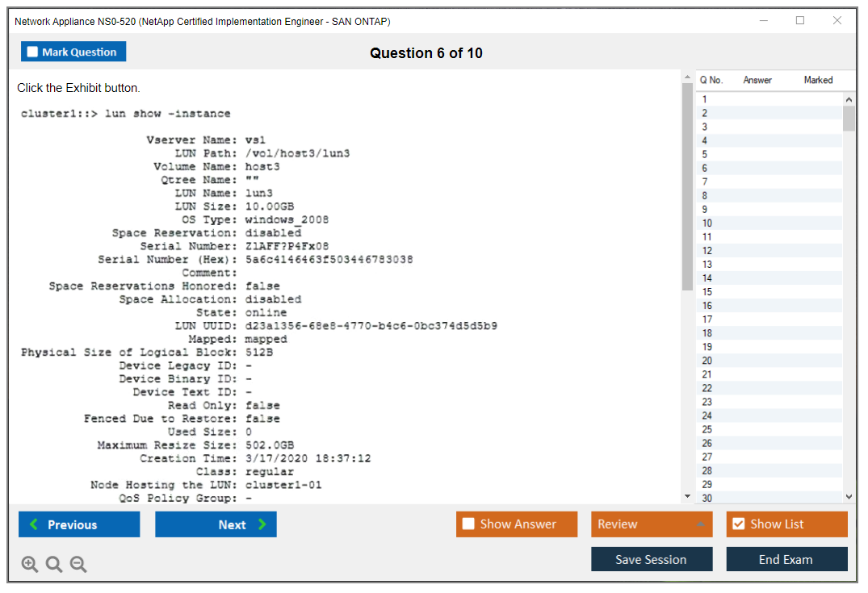
Task: Select question 6 in the question list
Action: point(705,168)
